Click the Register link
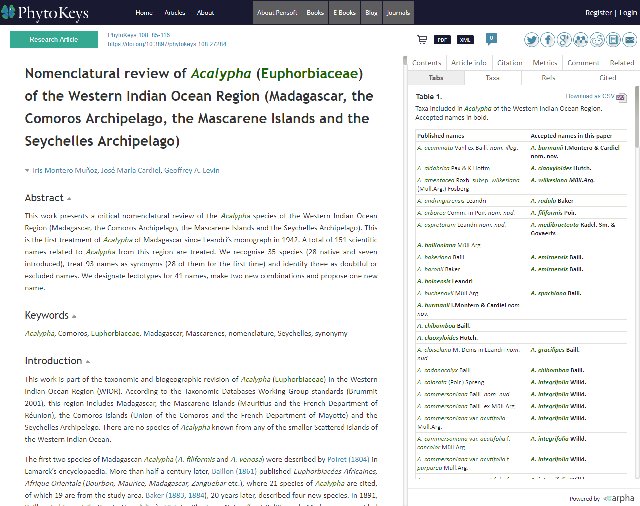The image size is (640, 506). point(598,13)
